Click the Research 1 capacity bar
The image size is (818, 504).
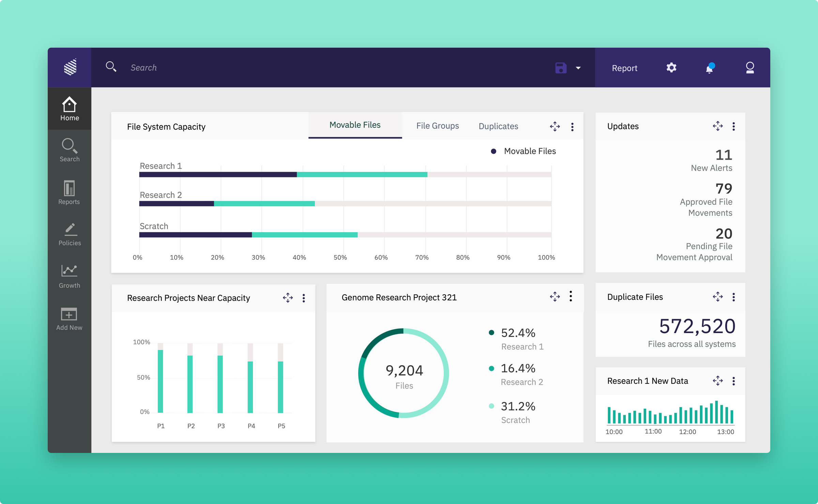(x=283, y=175)
